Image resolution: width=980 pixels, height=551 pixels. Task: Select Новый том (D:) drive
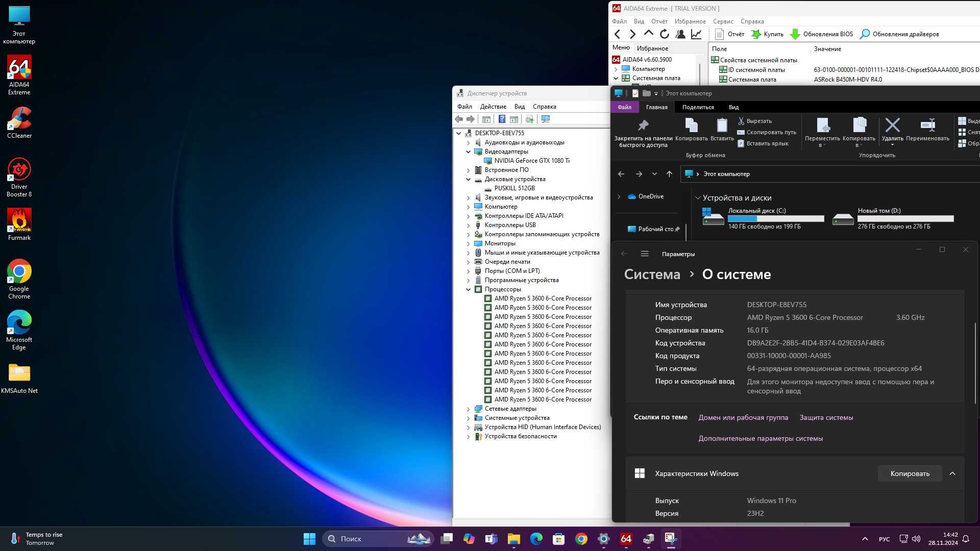pos(893,218)
